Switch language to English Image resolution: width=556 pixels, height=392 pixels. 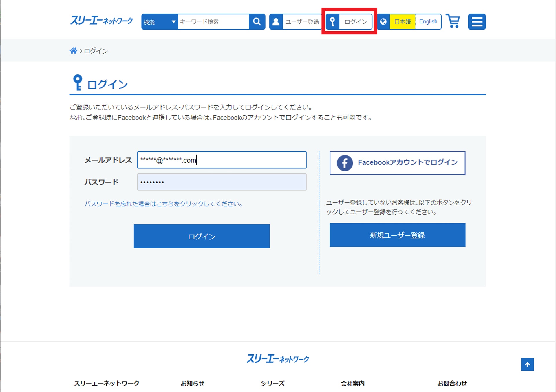pos(428,22)
